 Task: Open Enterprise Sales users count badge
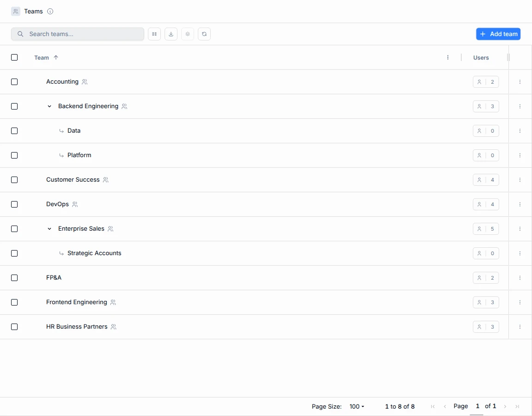tap(486, 229)
